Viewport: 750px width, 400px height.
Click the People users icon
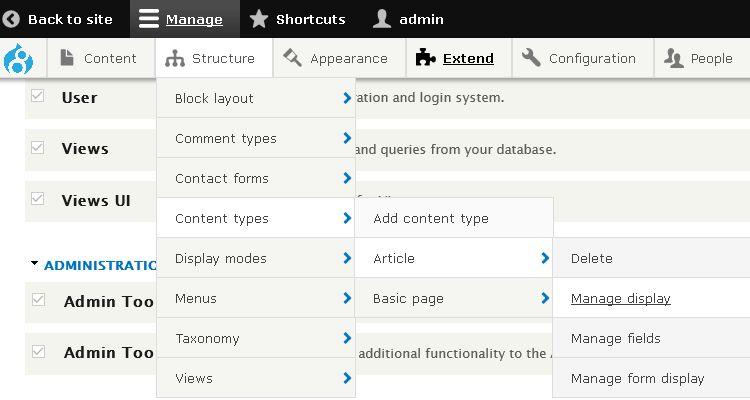(x=673, y=58)
